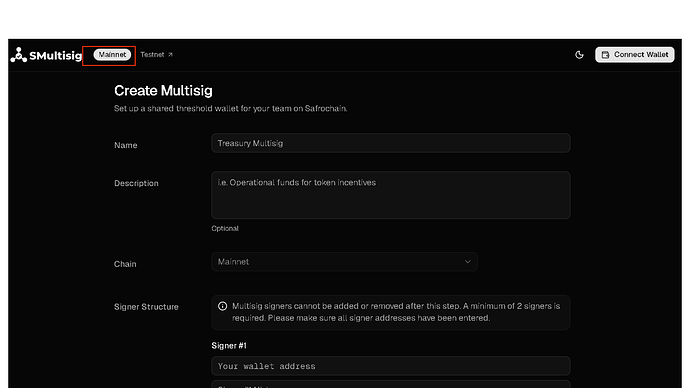Toggle dark mode moon icon
This screenshot has width=690, height=388.
pos(579,55)
